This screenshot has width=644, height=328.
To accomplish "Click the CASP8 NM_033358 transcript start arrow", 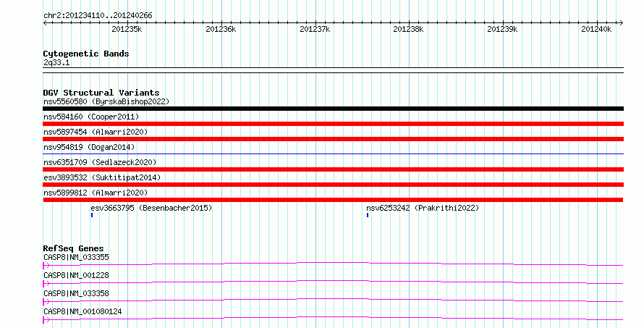I will coord(46,302).
